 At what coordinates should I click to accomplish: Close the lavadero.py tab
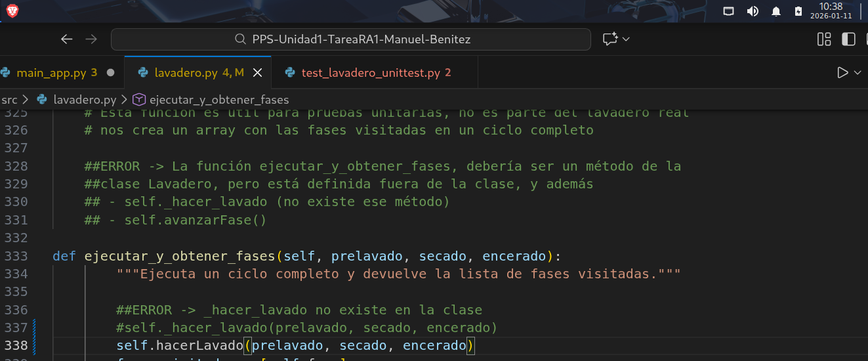point(258,73)
